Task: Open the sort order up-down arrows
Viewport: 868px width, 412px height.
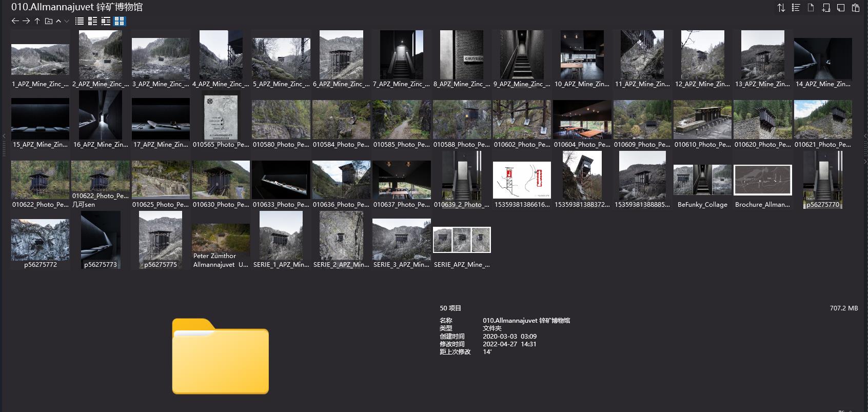Action: pos(781,8)
